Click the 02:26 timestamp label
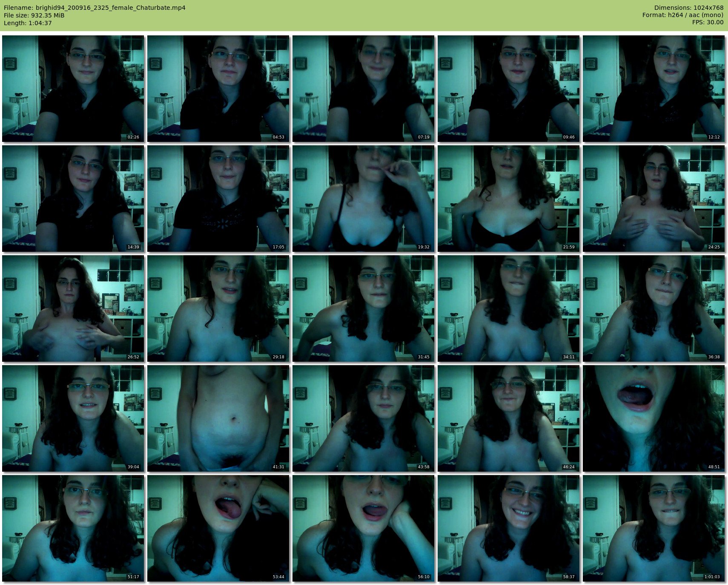728x585 pixels. [x=133, y=137]
